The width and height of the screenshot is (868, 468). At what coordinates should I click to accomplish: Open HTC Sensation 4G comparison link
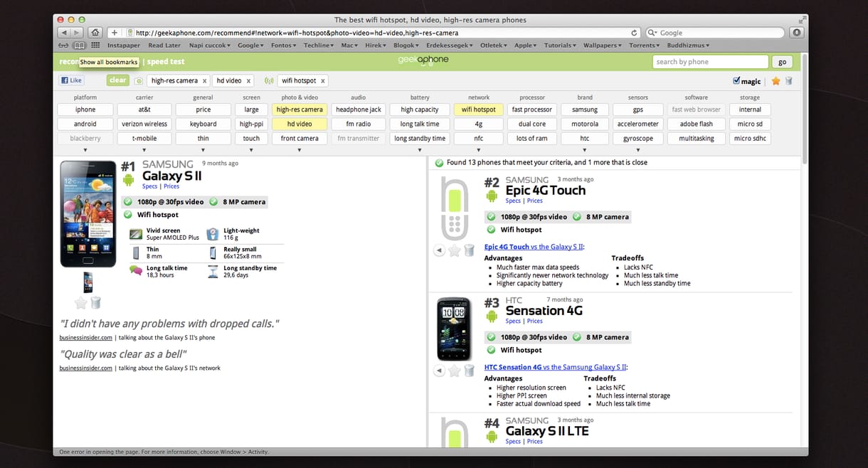[x=555, y=367]
